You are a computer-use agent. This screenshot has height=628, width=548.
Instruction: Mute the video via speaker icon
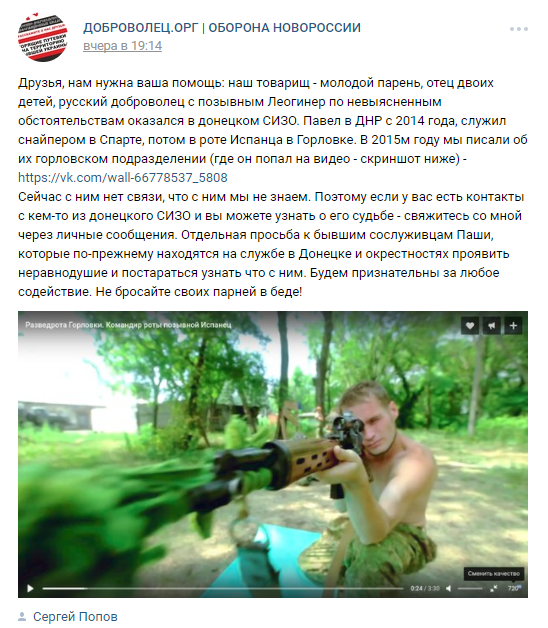point(449,588)
